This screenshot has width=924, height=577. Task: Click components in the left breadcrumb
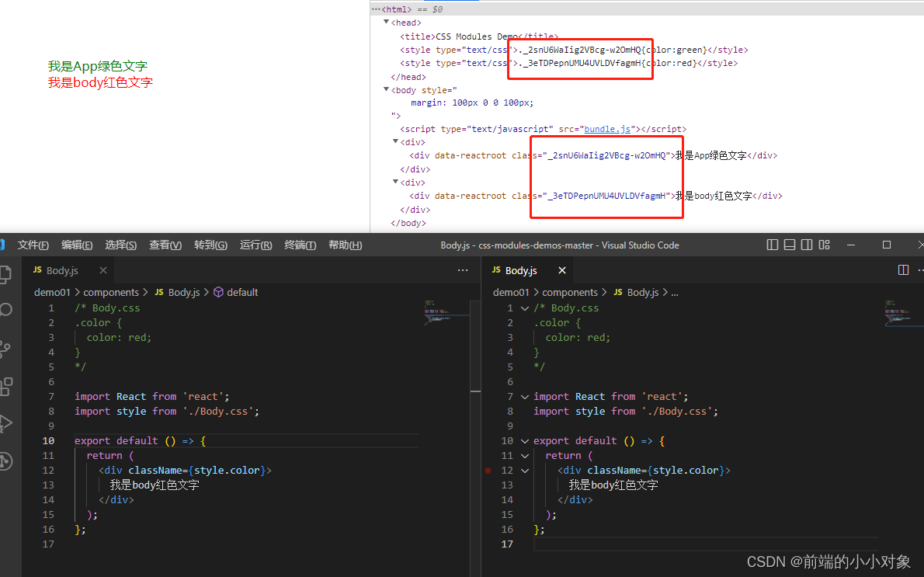pos(111,292)
